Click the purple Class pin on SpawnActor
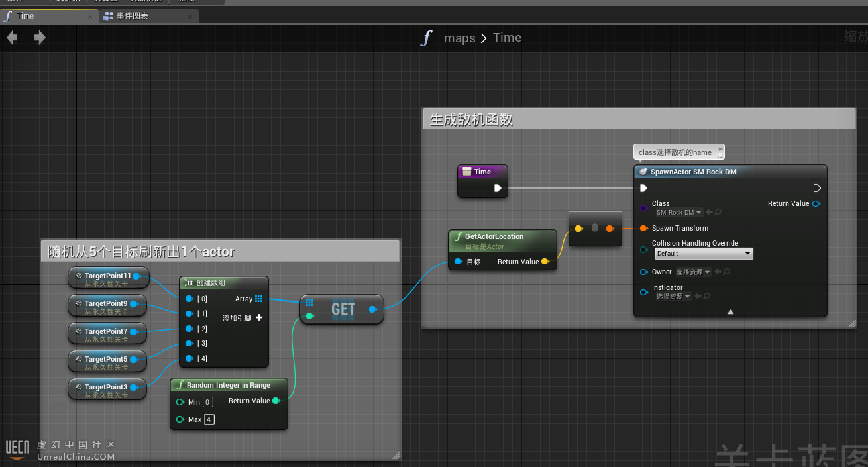 (643, 208)
